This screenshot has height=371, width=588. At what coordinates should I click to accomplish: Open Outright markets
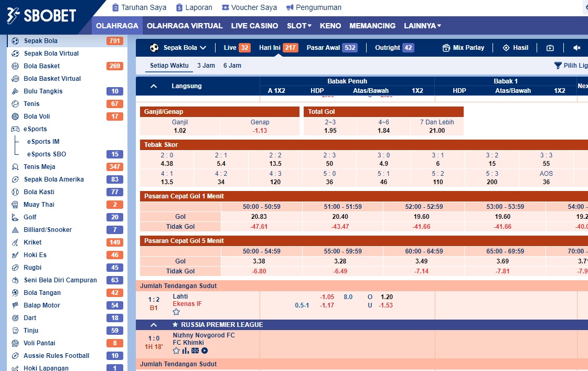coord(394,48)
